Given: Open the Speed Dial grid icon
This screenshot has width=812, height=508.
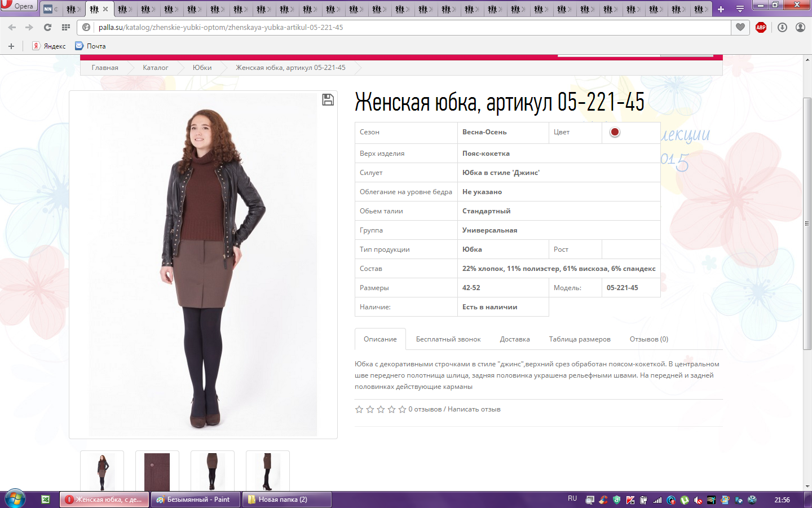Looking at the screenshot, I should [x=66, y=27].
